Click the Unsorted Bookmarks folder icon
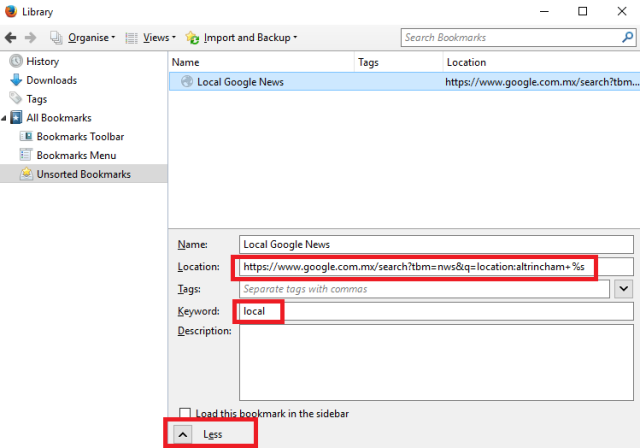The image size is (640, 448). [x=26, y=173]
